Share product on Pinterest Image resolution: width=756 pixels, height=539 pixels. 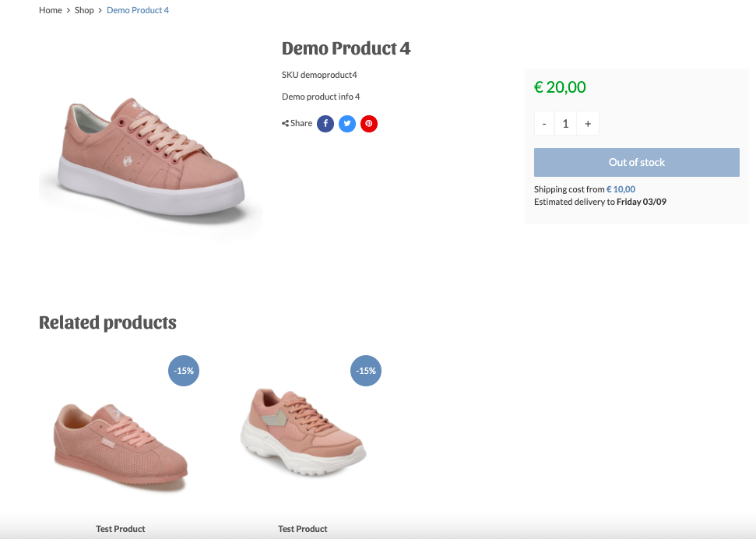pyautogui.click(x=369, y=123)
